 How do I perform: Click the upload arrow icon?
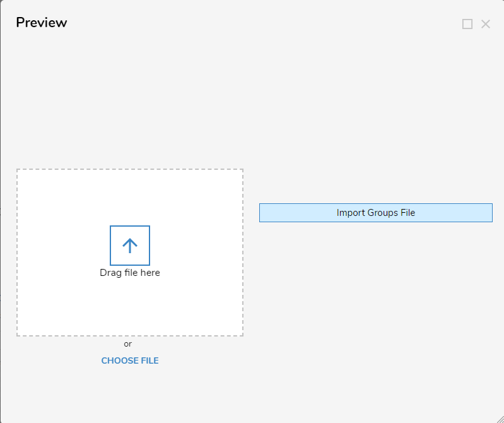(x=130, y=246)
